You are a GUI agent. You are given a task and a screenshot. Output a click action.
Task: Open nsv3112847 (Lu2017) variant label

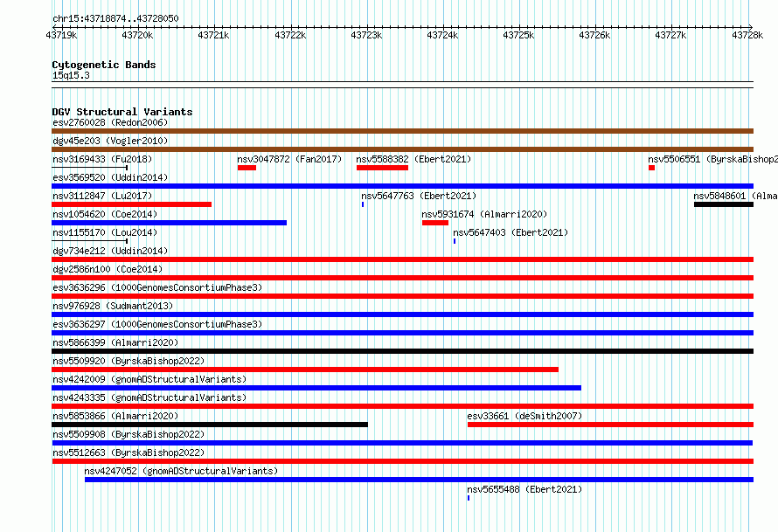pyautogui.click(x=102, y=196)
